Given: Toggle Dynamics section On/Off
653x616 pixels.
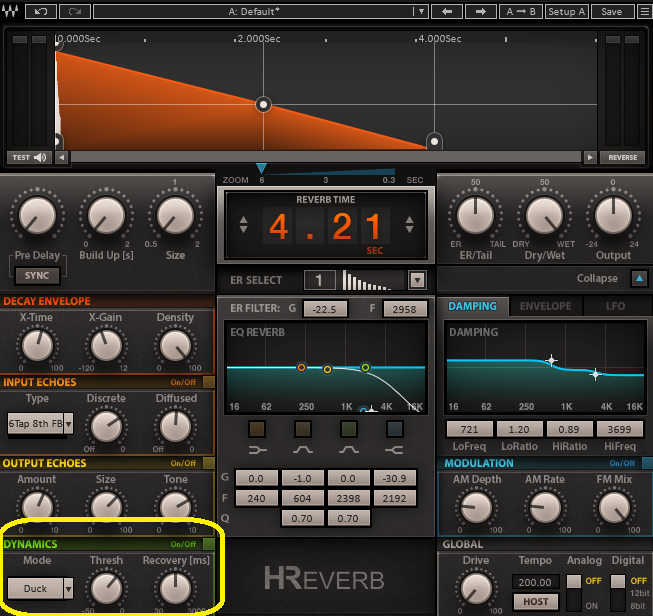Looking at the screenshot, I should click(x=208, y=544).
